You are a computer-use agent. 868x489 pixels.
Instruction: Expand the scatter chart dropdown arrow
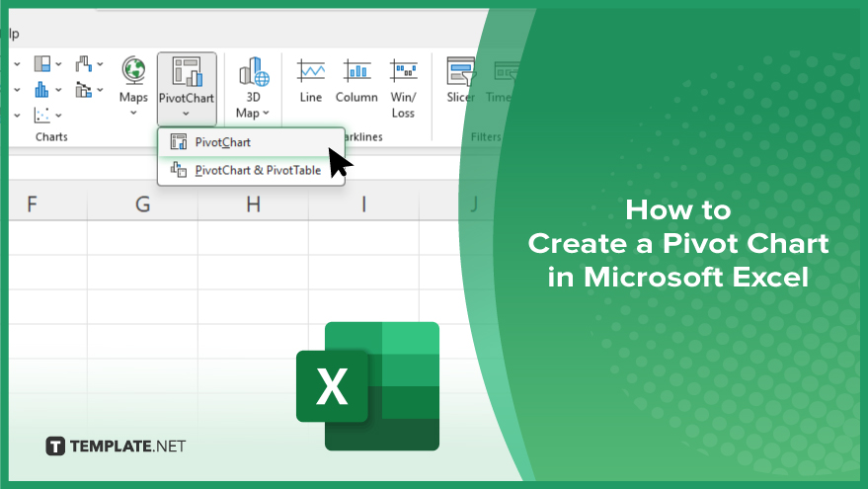58,116
